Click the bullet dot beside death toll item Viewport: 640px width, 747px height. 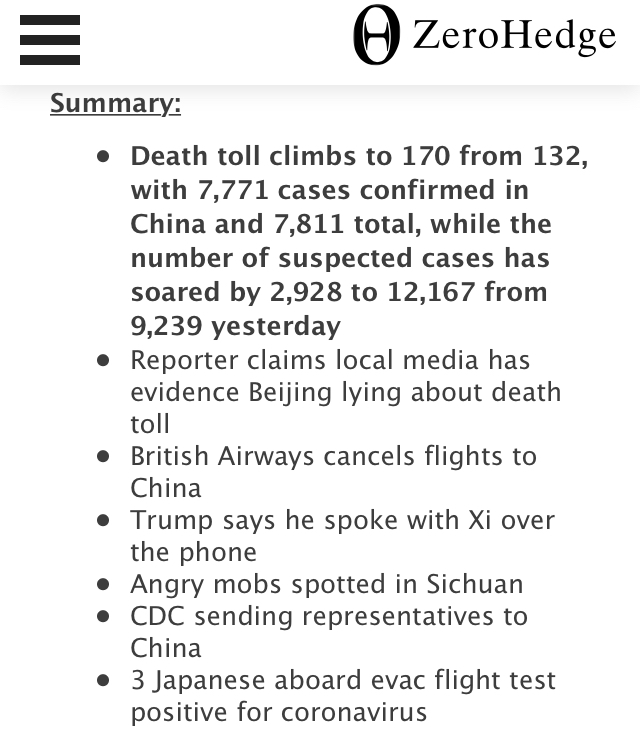click(x=103, y=157)
